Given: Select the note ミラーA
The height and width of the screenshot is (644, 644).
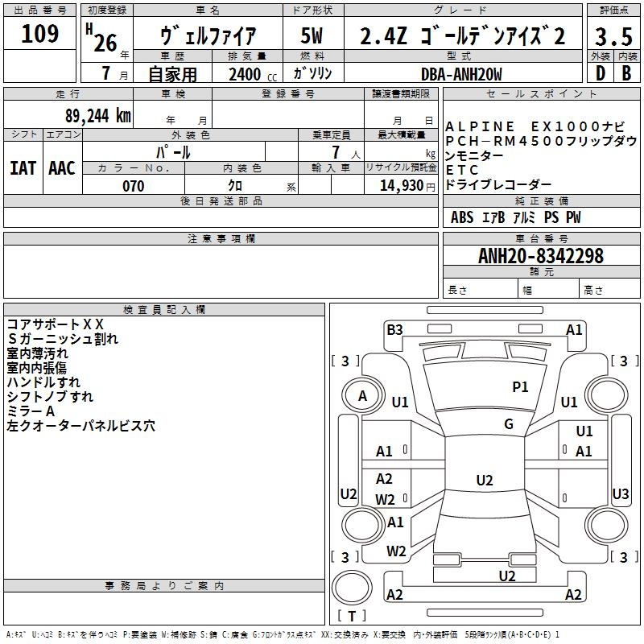Looking at the screenshot, I should click(x=31, y=411).
